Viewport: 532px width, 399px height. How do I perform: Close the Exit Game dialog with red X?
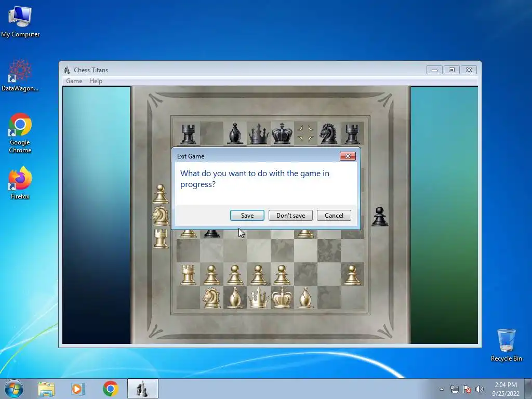pos(348,156)
